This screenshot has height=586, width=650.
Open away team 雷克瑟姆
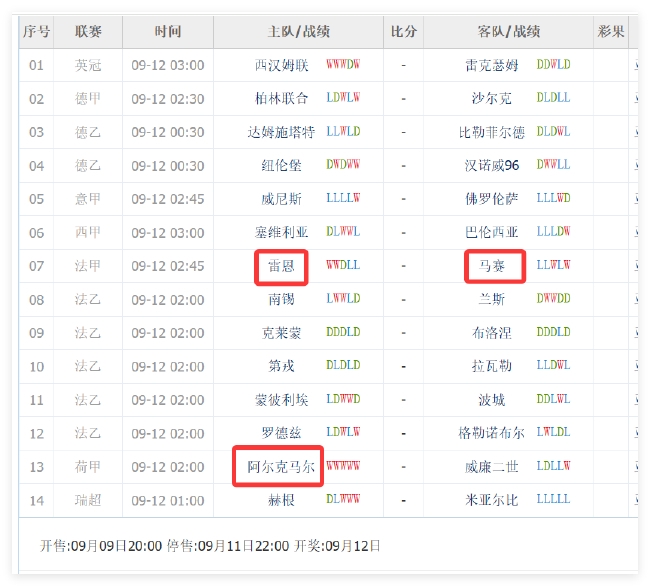pyautogui.click(x=492, y=65)
